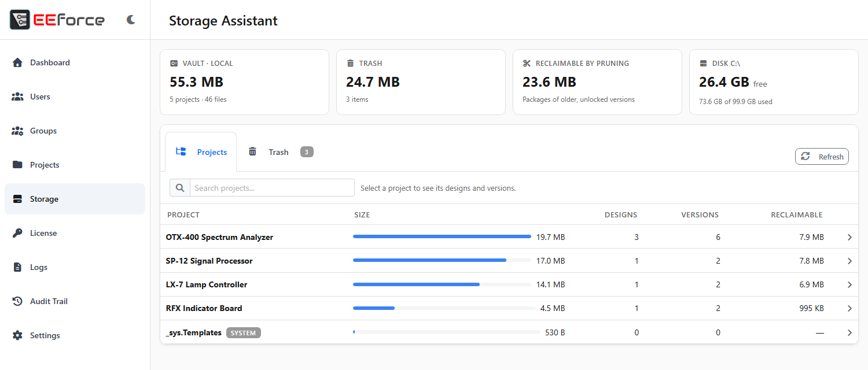Open Audit Trail from the sidebar
This screenshot has height=370, width=868.
click(x=75, y=301)
